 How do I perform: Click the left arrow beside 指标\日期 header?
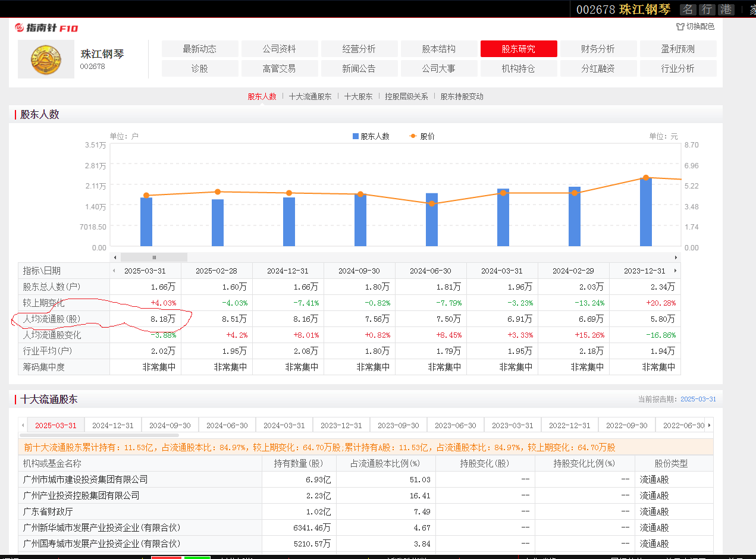pos(114,271)
